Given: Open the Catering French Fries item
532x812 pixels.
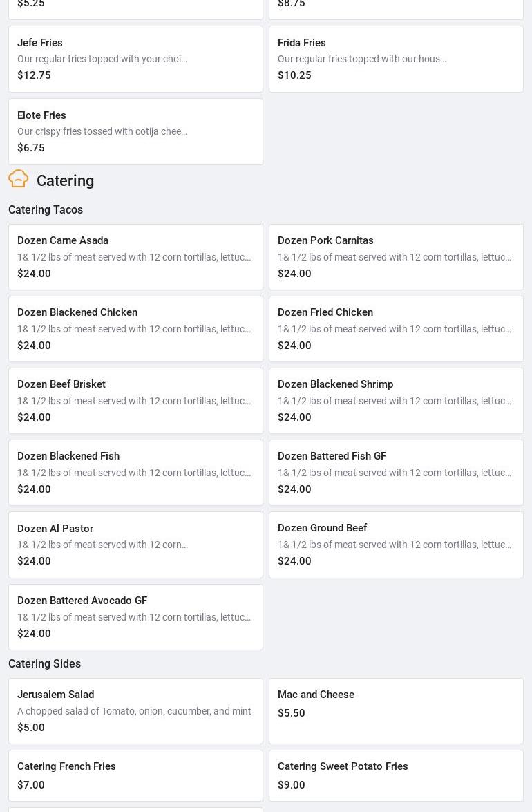Looking at the screenshot, I should (135, 775).
